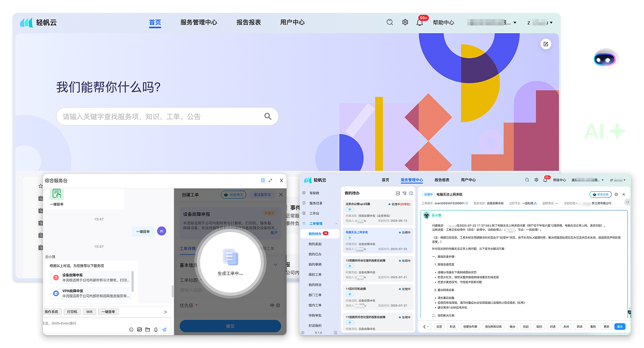Click the search magnifier in the top navigation bar

[390, 23]
